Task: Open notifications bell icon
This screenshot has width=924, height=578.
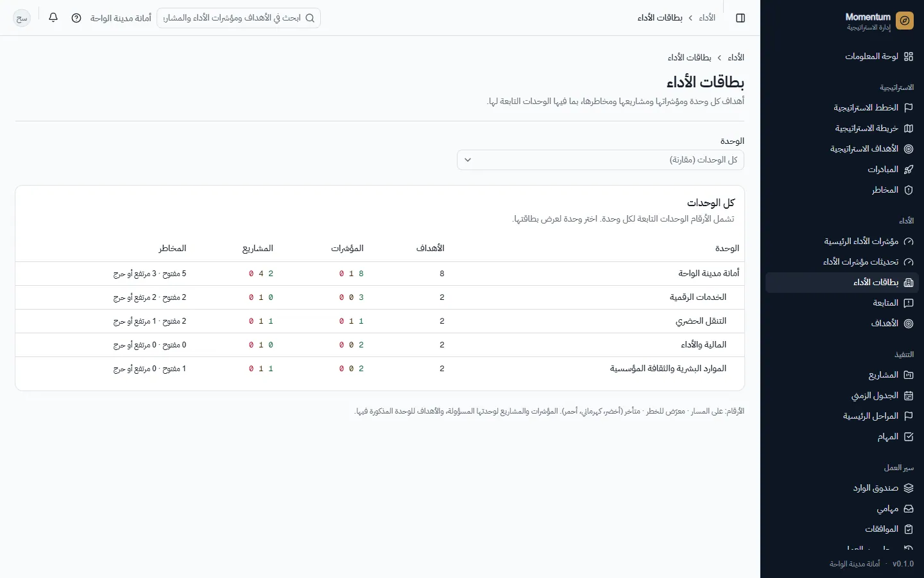Action: (x=53, y=18)
